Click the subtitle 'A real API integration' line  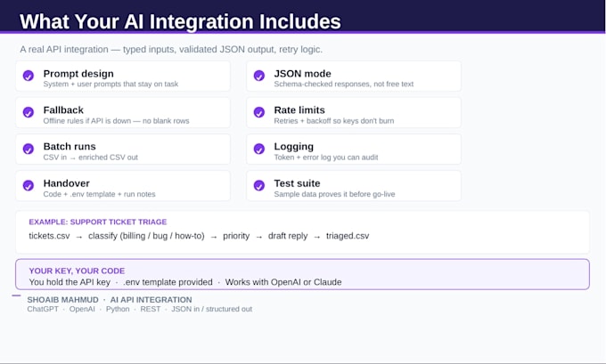coord(171,50)
